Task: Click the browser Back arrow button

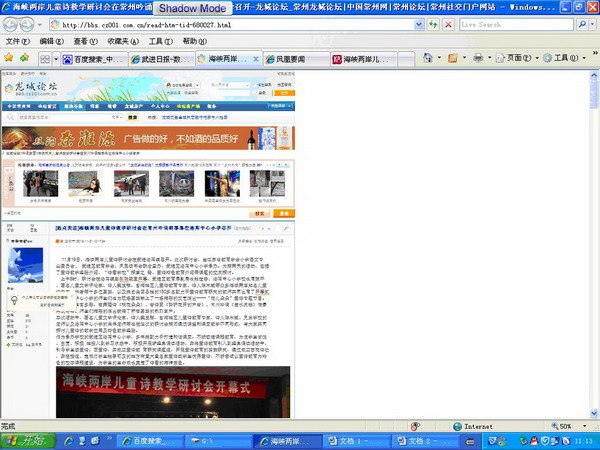Action: pos(10,25)
